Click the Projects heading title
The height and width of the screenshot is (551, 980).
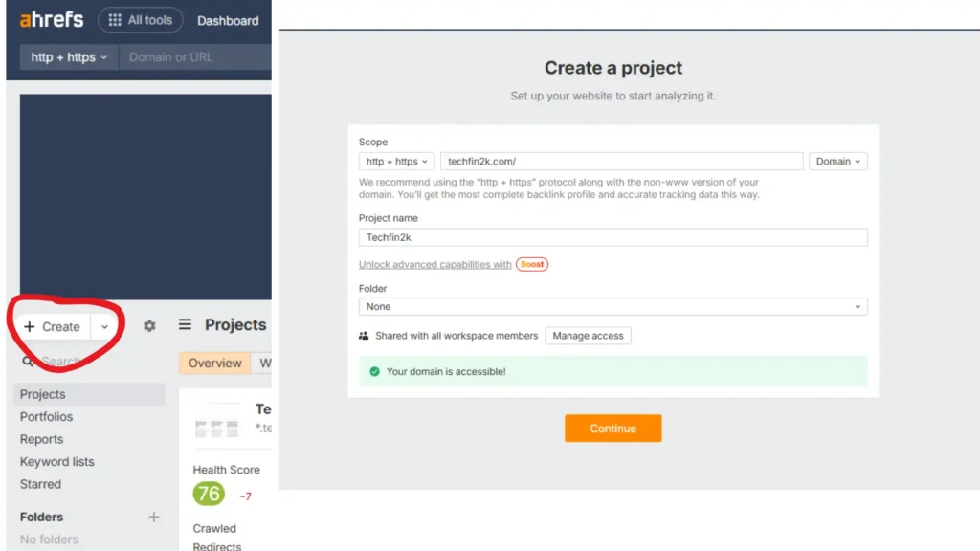pos(235,325)
